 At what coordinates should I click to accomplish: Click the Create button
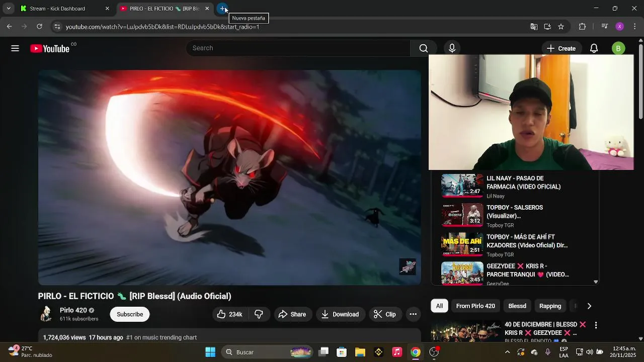pos(561,48)
